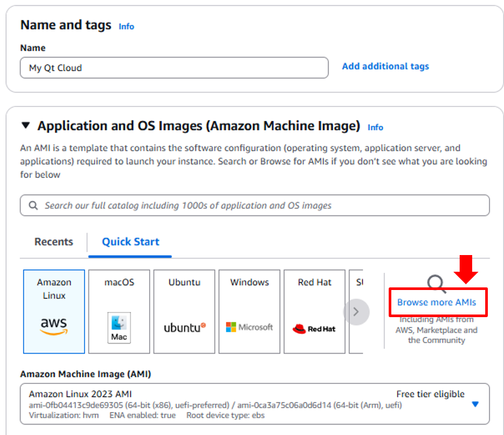This screenshot has height=435, width=504.
Task: Collapse the Application and OS Images section
Action: click(x=26, y=126)
